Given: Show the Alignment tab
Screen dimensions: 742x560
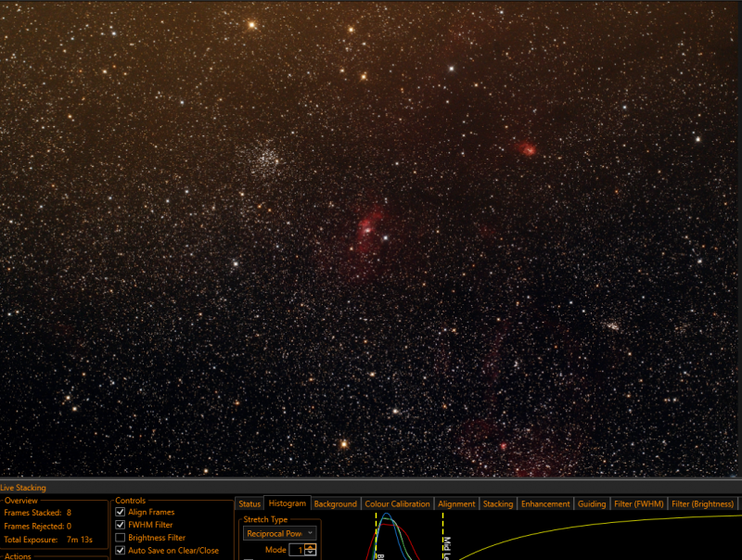Looking at the screenshot, I should (x=456, y=503).
